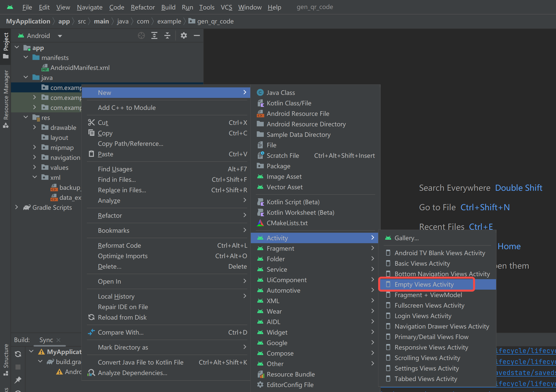
Task: Select Settings Views Activity
Action: [437, 368]
